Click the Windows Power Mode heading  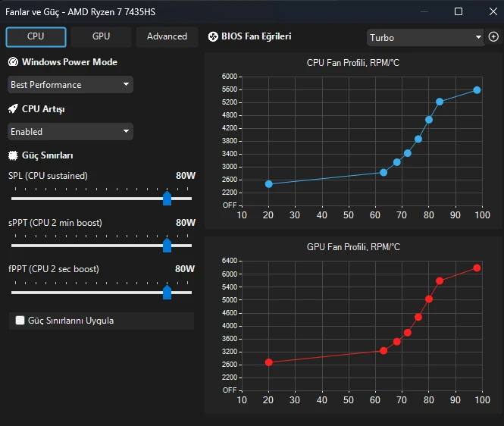click(70, 61)
